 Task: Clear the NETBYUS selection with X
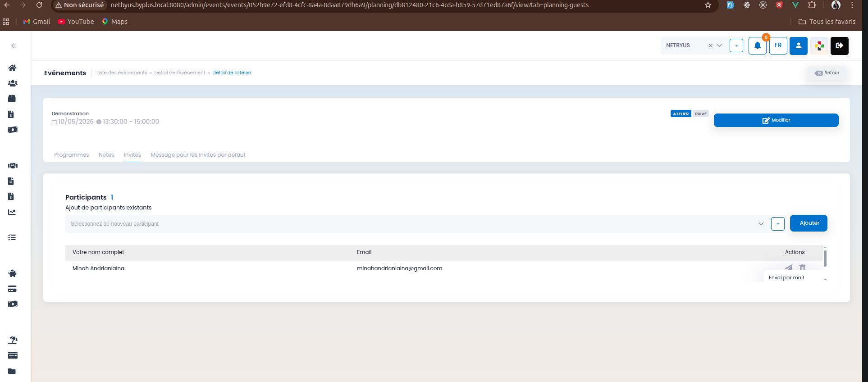click(711, 45)
